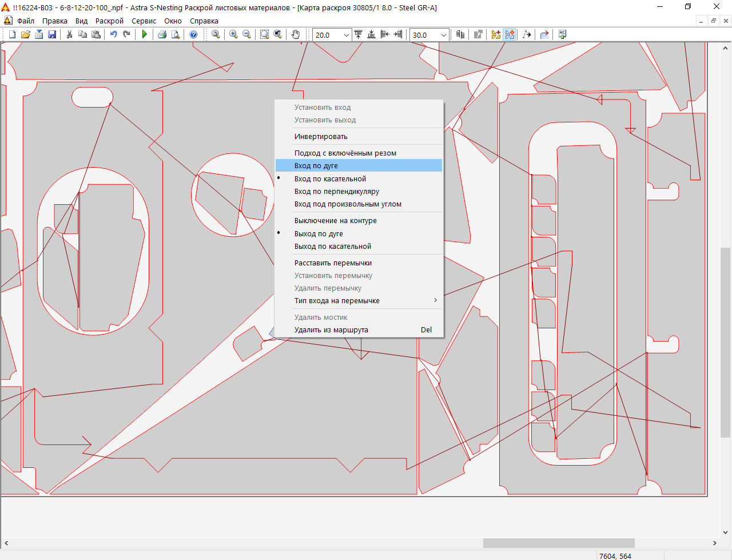Click the Save floppy disk icon
Image resolution: width=732 pixels, height=560 pixels.
coord(52,34)
